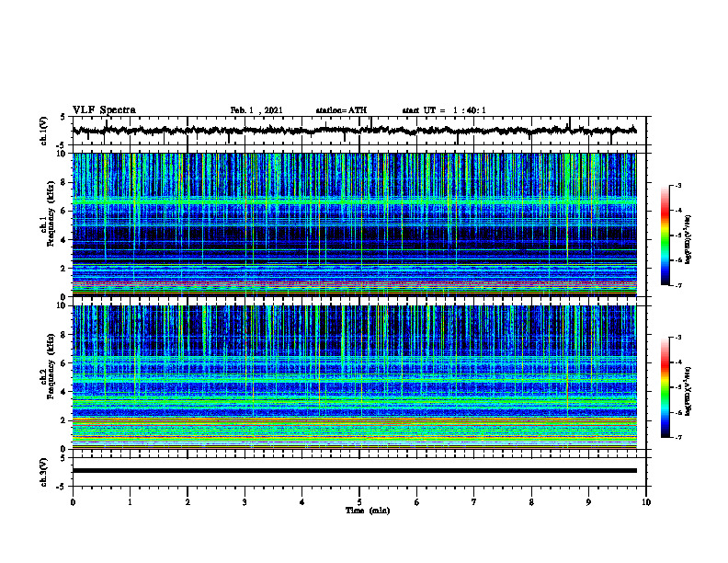Click time axis tick label '5'
Screen dimensions: 728x563
pos(359,502)
